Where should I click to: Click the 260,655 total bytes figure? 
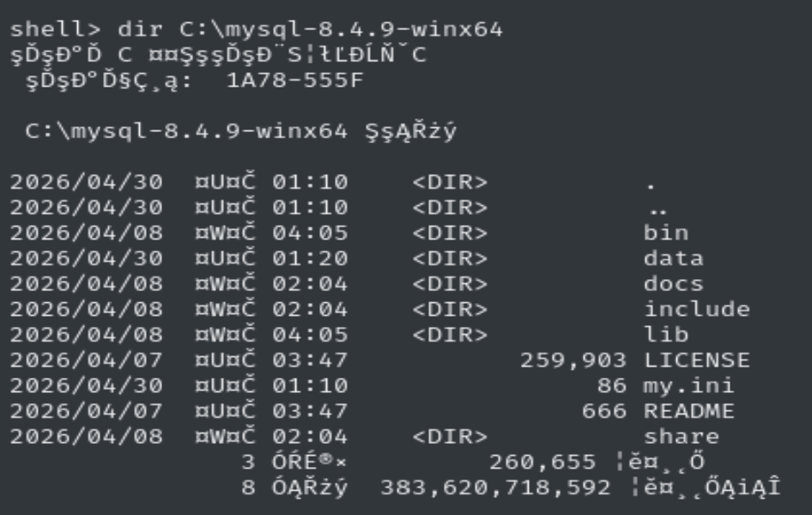click(542, 462)
